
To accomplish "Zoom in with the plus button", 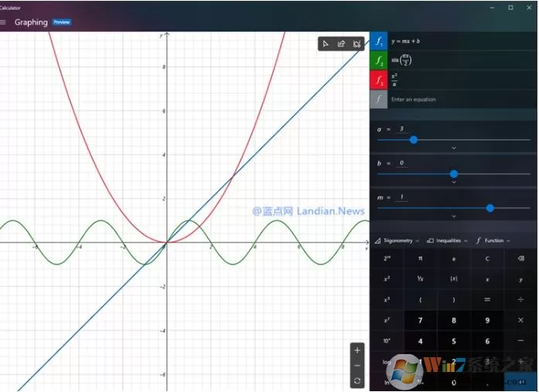I will (x=357, y=350).
